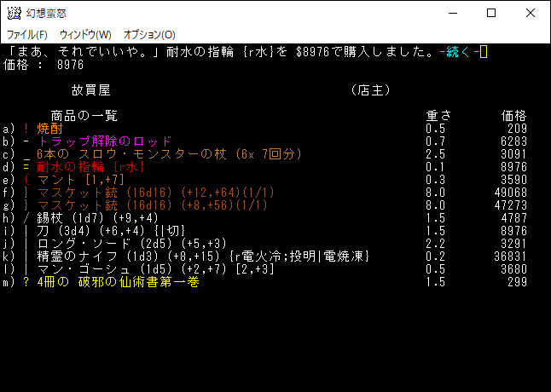
Task: Maximize the 幻想蛮怒 window
Action: point(491,13)
